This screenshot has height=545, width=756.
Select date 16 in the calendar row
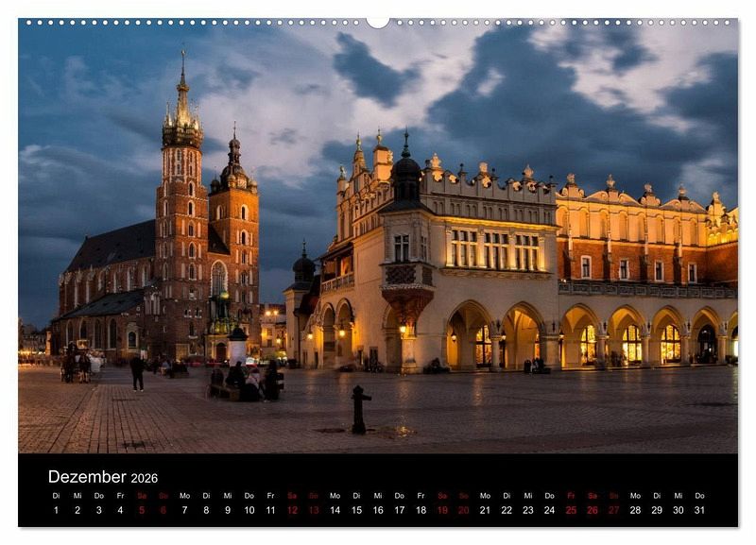pyautogui.click(x=378, y=510)
